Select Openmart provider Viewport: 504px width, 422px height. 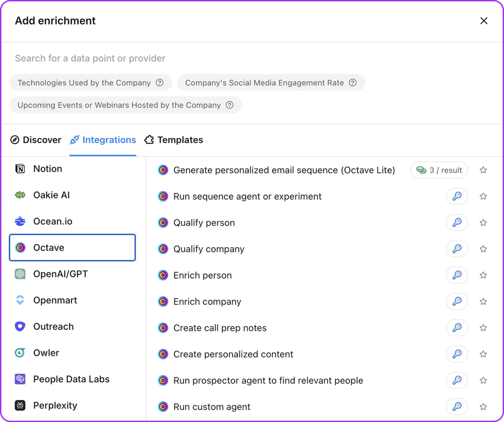72,300
